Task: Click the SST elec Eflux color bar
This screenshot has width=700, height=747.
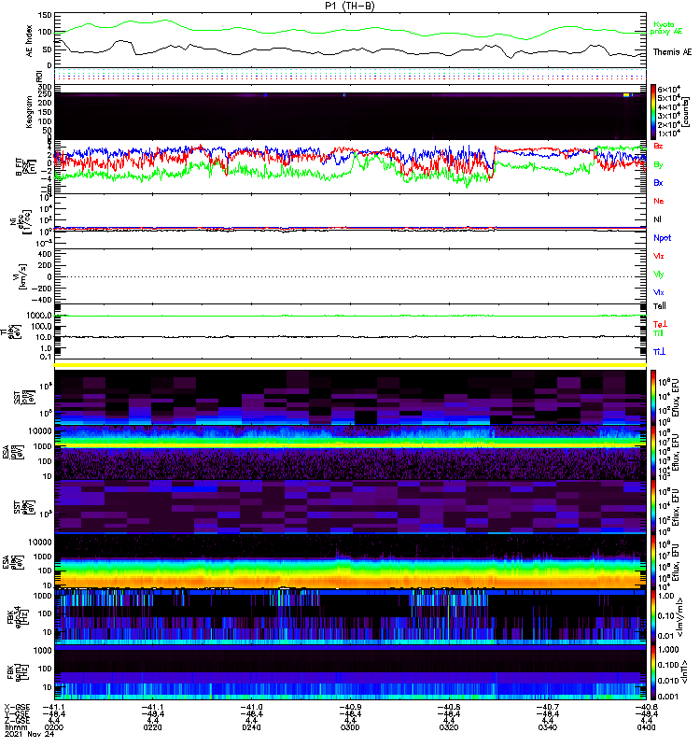Action: click(653, 507)
